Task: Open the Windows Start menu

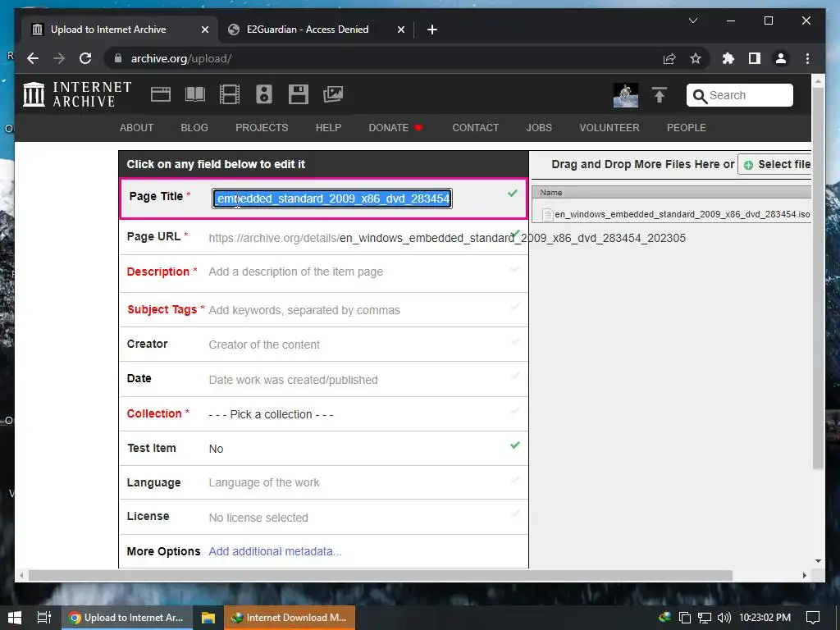Action: click(15, 618)
